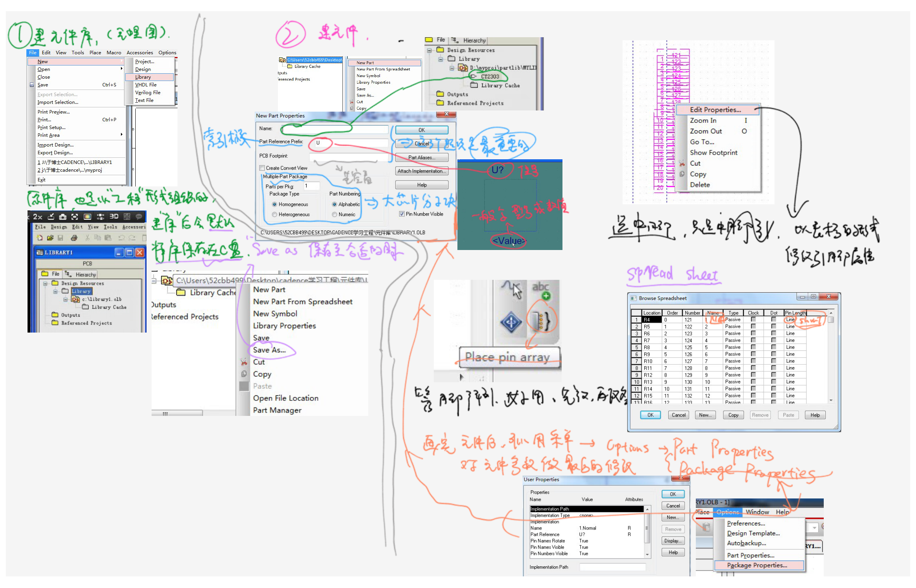Click the c:\library1.olb library file icon
This screenshot has width=916, height=588.
[x=75, y=299]
